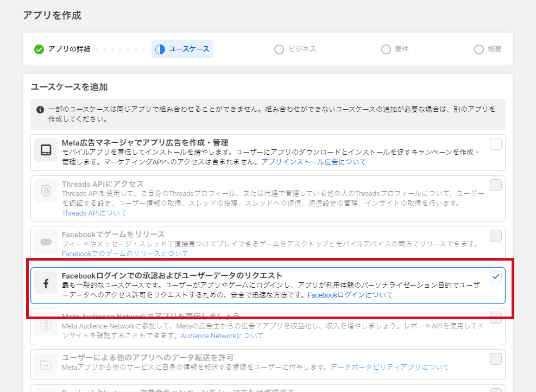Click the 概要 step circle icon

pyautogui.click(x=479, y=49)
